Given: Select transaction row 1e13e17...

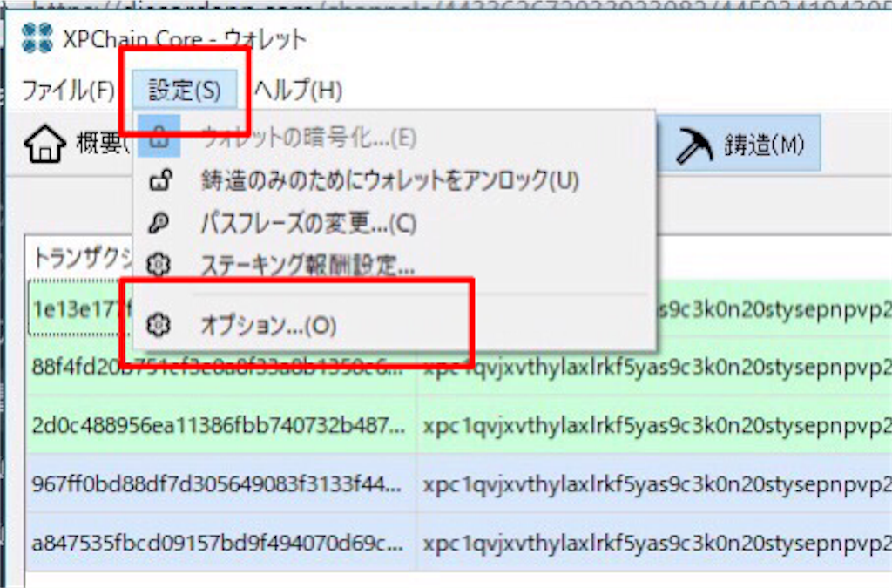Looking at the screenshot, I should [x=79, y=309].
